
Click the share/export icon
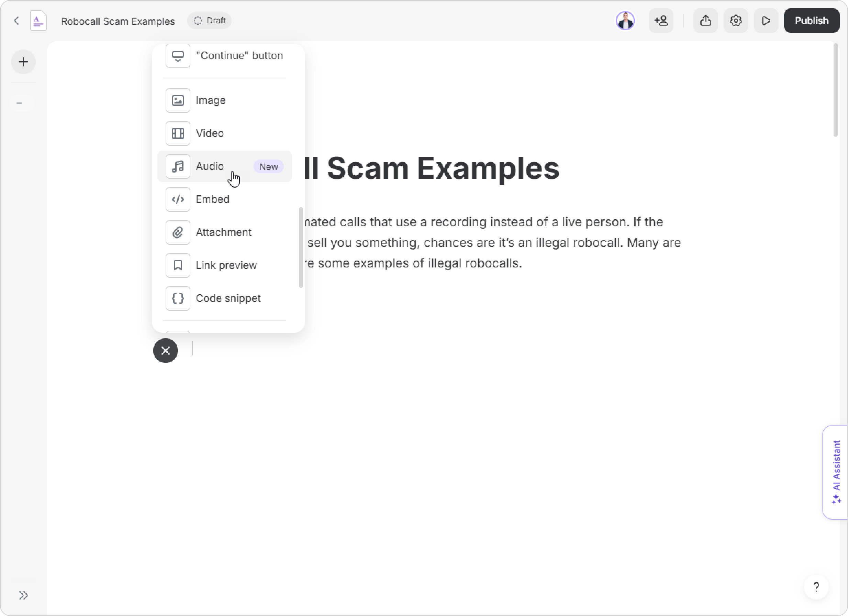click(705, 21)
